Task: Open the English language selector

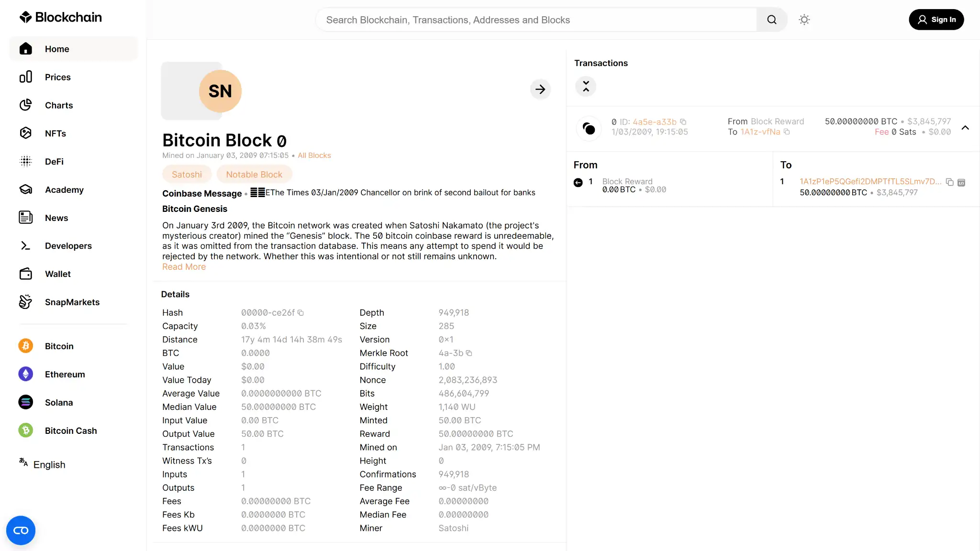Action: [x=43, y=464]
